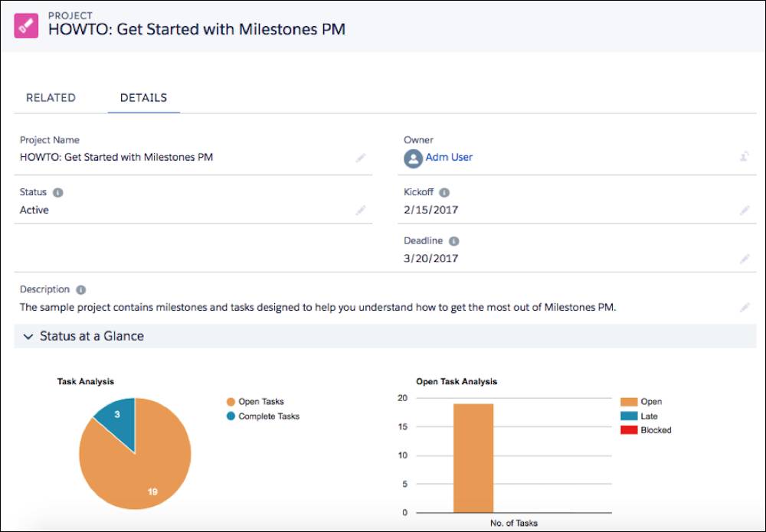Click the red Blocked legend swatch
The image size is (766, 532).
629,430
